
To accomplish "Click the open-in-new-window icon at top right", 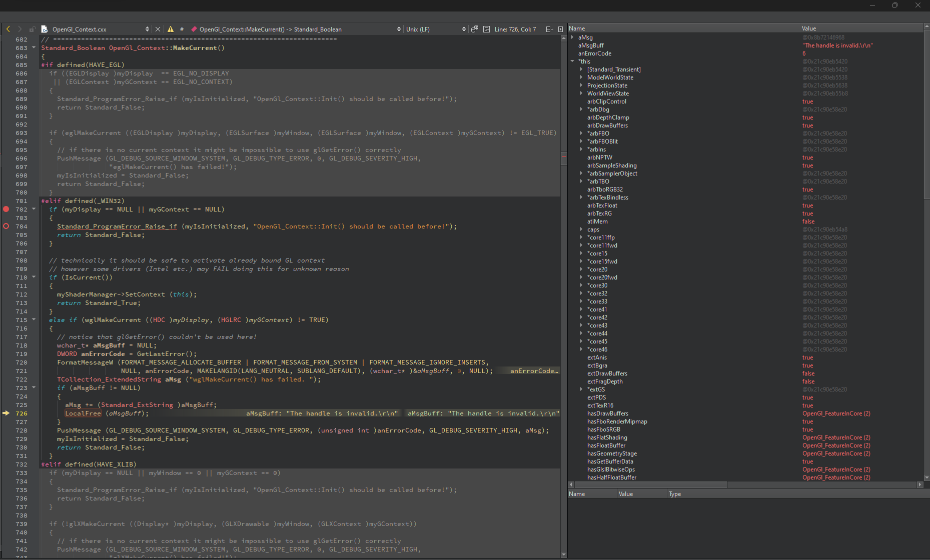I will tap(560, 29).
